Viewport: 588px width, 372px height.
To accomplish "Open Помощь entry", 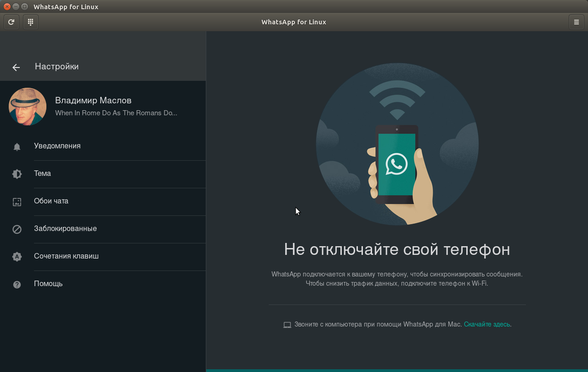I will [103, 284].
